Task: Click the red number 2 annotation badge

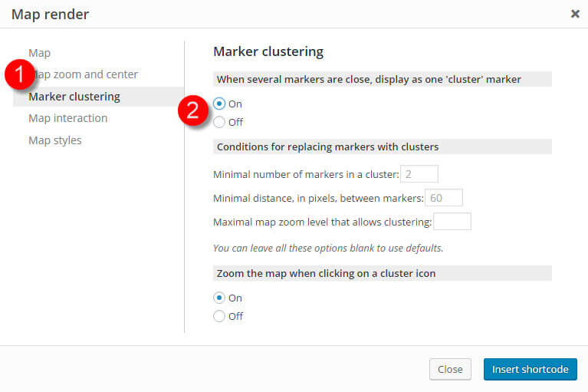Action: point(192,110)
